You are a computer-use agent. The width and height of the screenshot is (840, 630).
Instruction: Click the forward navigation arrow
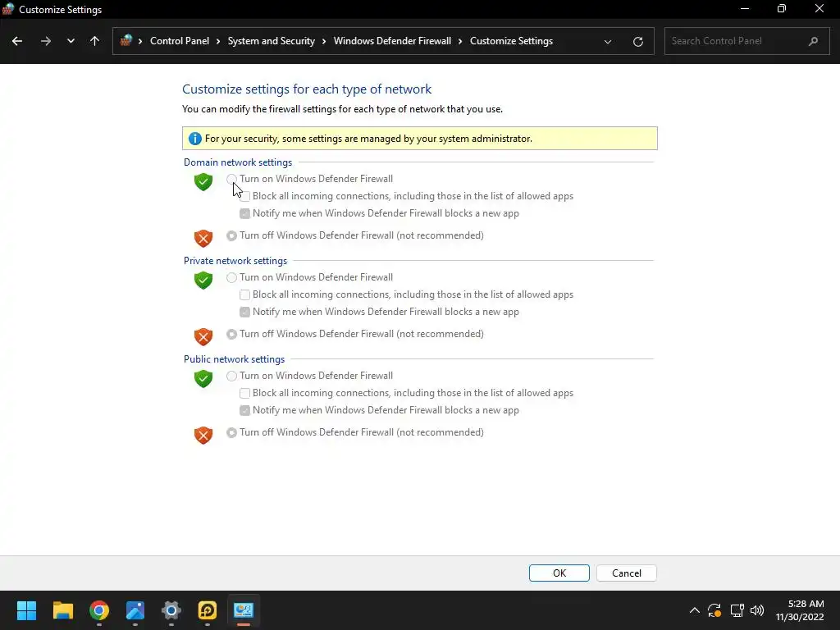click(x=46, y=41)
